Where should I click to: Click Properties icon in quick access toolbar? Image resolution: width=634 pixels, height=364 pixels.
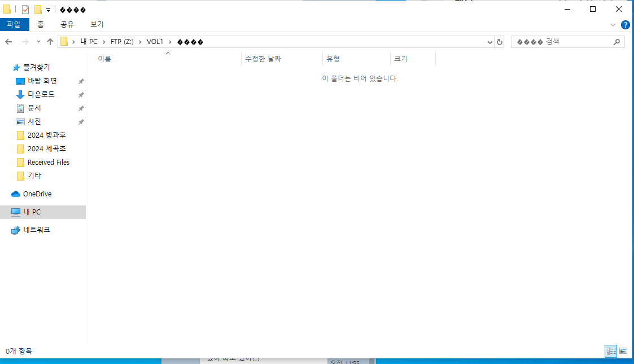coord(25,9)
